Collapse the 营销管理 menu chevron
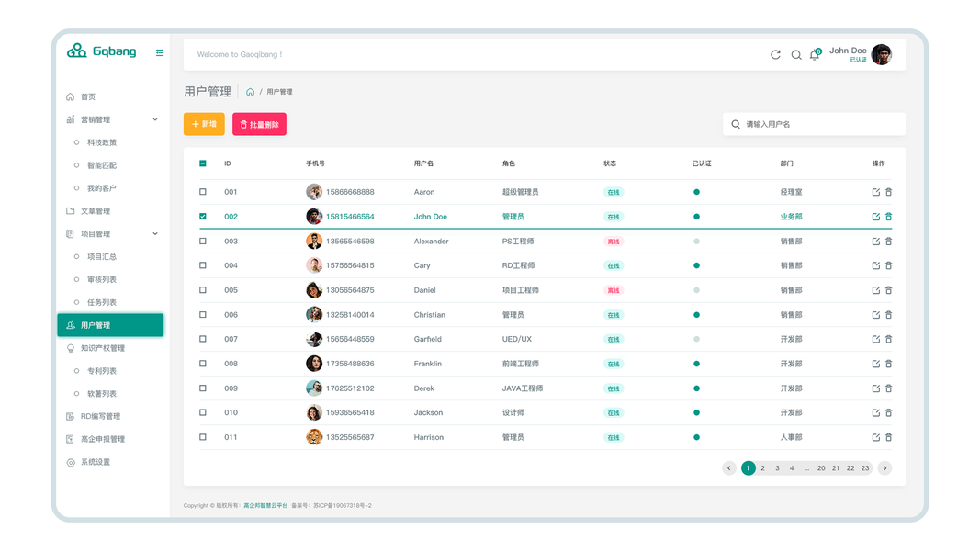The image size is (980, 551). (x=155, y=119)
